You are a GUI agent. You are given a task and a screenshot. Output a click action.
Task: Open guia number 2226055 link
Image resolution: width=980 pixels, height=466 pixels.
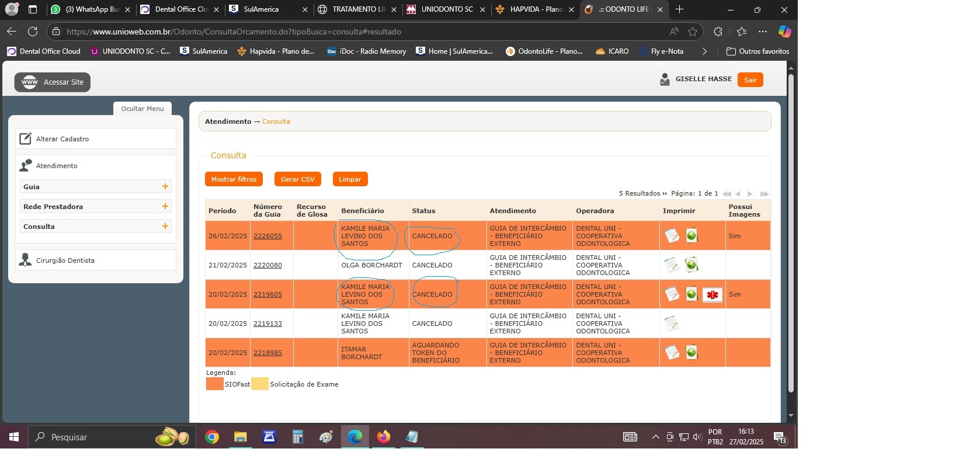pyautogui.click(x=267, y=236)
